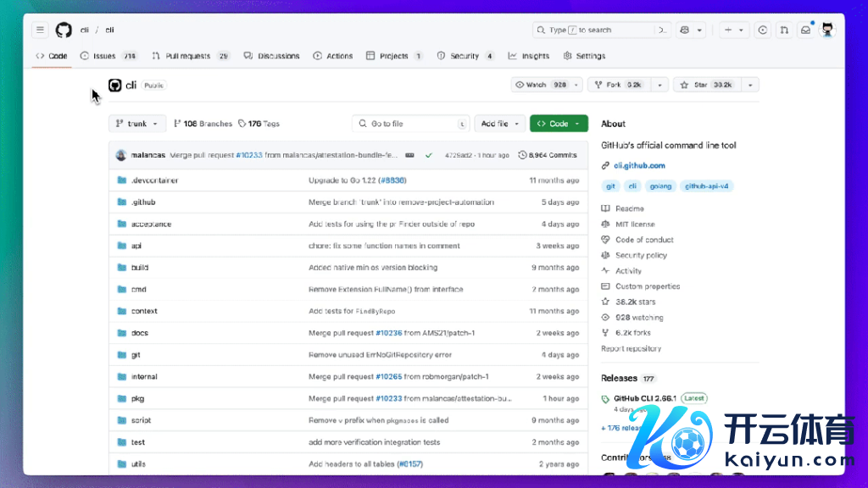The width and height of the screenshot is (868, 488).
Task: Star the cli repository
Action: click(707, 85)
